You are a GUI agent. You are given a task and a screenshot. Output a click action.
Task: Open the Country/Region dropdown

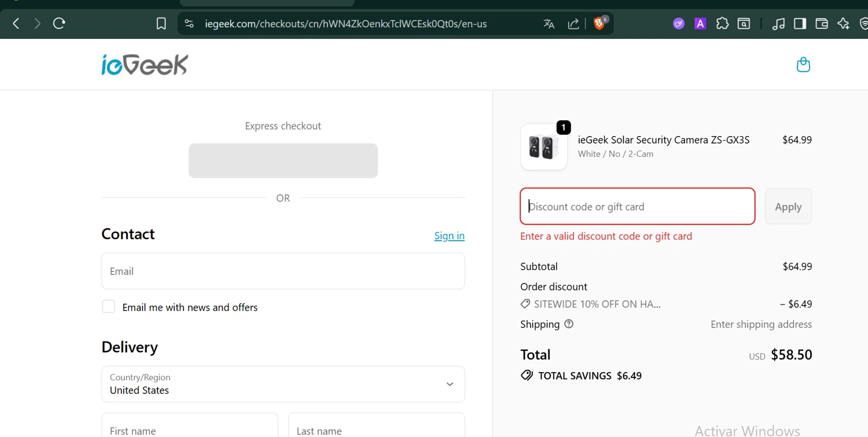tap(283, 384)
